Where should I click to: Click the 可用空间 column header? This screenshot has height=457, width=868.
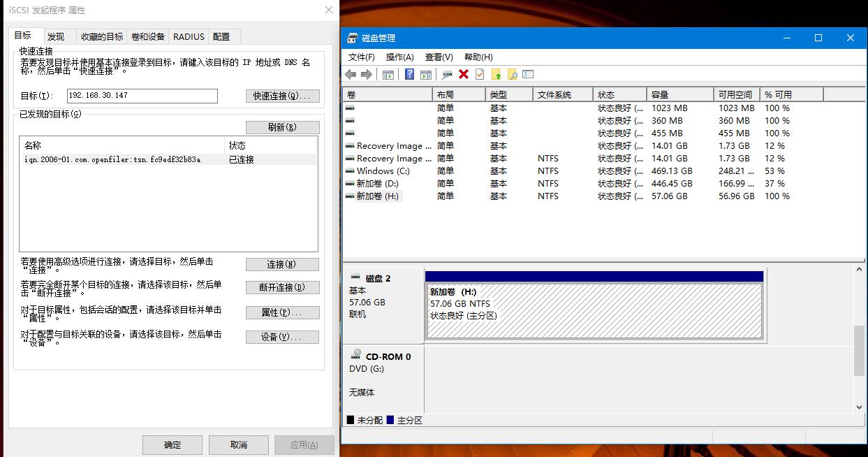coord(737,94)
